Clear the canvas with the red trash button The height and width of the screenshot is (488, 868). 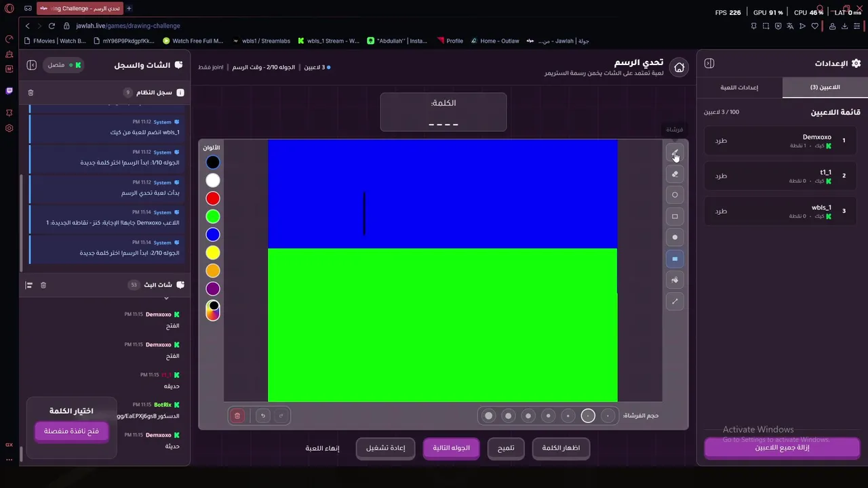(237, 415)
